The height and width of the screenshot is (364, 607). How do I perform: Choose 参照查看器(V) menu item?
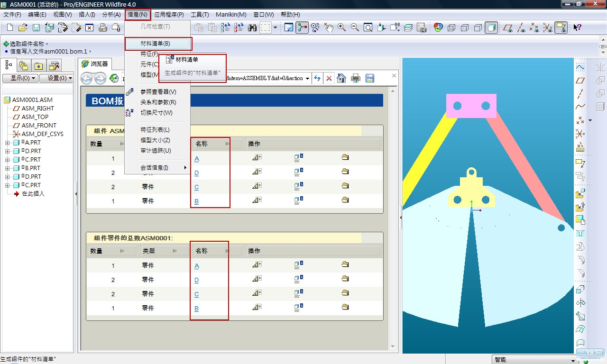click(x=157, y=92)
